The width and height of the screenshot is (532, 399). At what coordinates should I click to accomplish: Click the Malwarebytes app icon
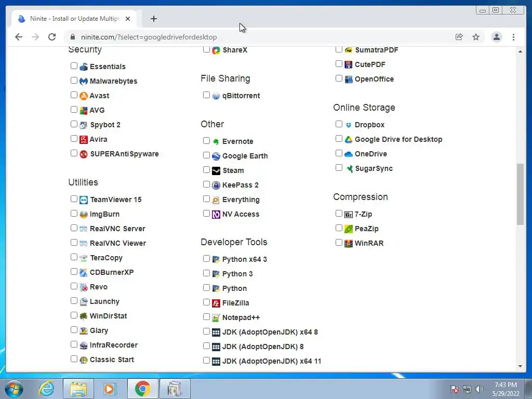84,81
